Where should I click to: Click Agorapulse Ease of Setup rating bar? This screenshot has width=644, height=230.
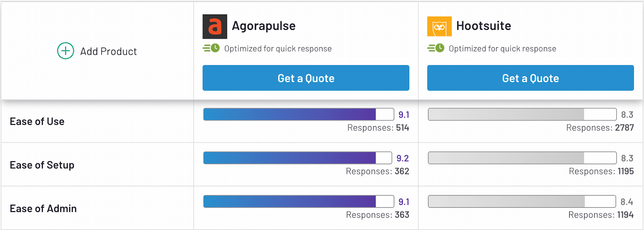[297, 158]
